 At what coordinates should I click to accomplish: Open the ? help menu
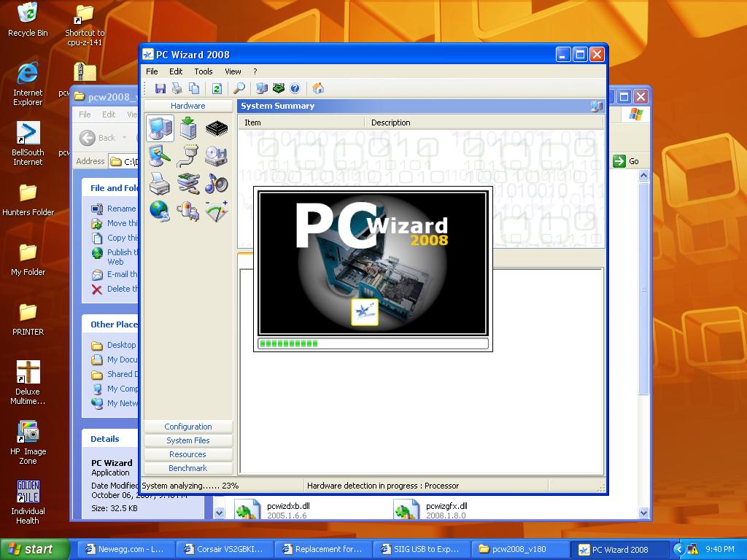[255, 71]
